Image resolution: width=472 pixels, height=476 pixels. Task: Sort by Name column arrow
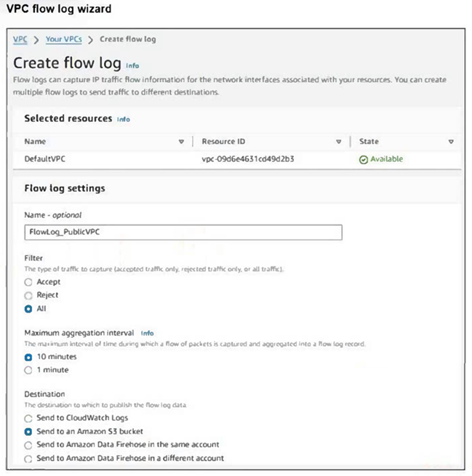pyautogui.click(x=181, y=142)
